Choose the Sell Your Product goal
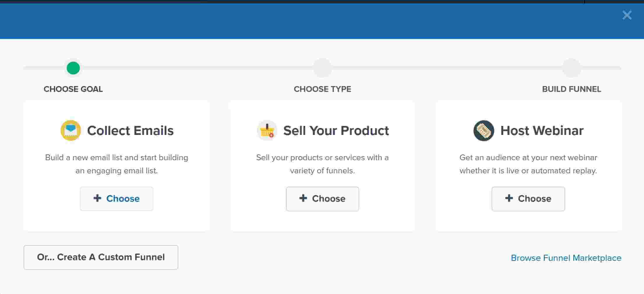 [322, 199]
